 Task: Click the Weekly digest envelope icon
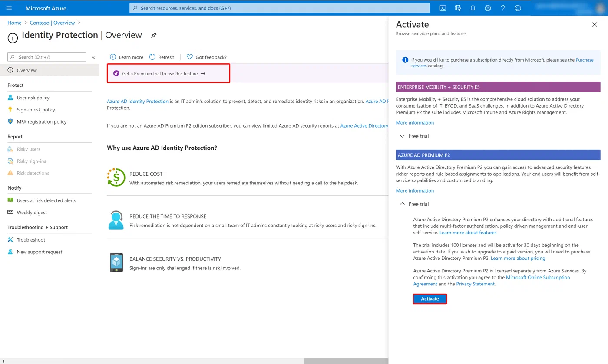[10, 213]
